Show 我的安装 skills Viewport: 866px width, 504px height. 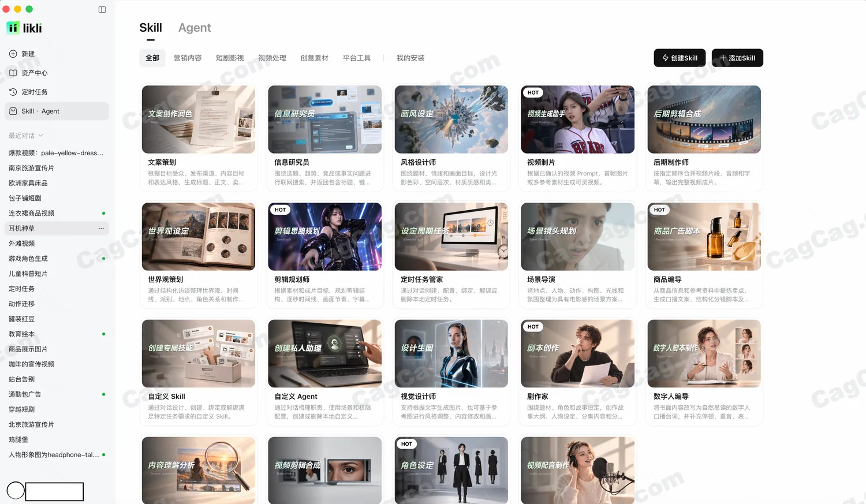(410, 58)
